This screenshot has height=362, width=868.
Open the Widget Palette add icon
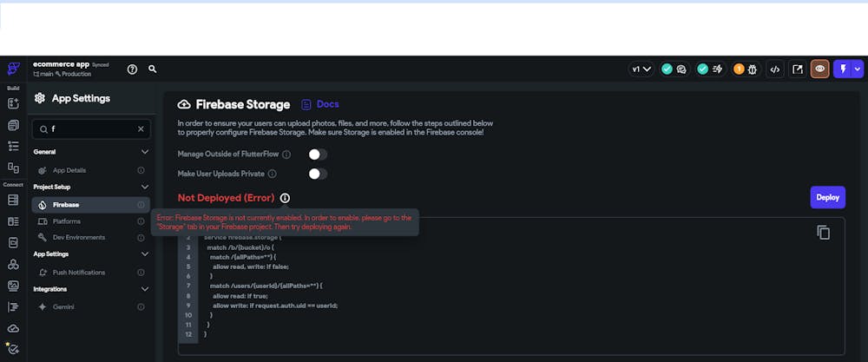[13, 103]
